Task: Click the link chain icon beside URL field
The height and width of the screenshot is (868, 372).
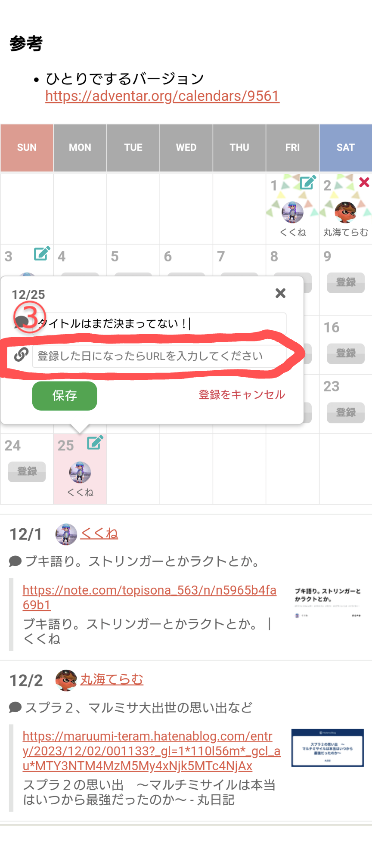Action: tap(21, 354)
